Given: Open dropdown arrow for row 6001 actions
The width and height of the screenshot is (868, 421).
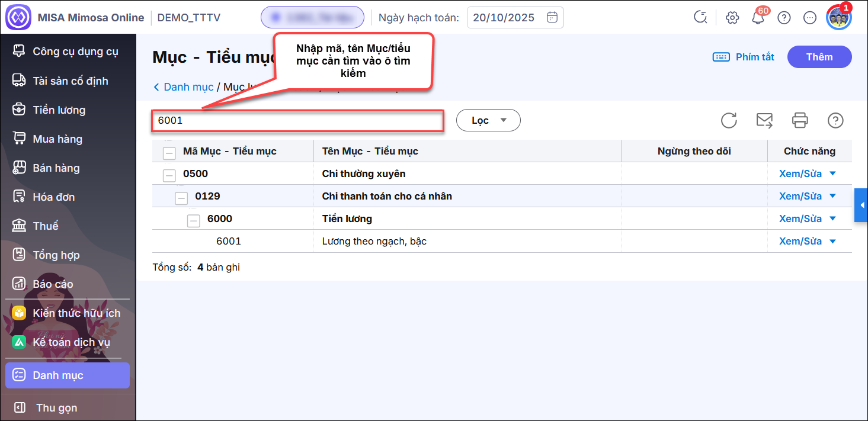Looking at the screenshot, I should (832, 241).
